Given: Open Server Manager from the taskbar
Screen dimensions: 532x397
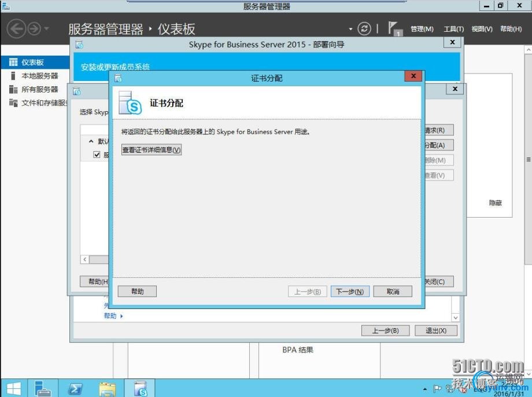Looking at the screenshot, I should pos(43,388).
